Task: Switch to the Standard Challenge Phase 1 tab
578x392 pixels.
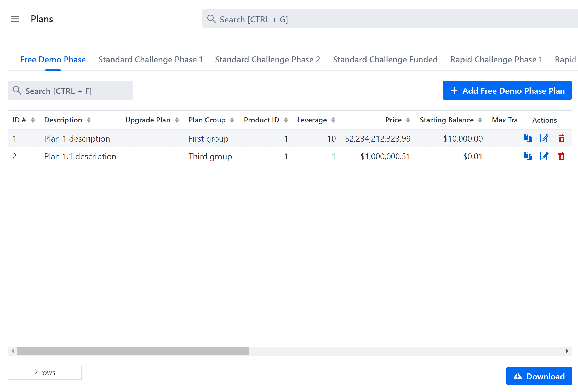Action: point(150,60)
